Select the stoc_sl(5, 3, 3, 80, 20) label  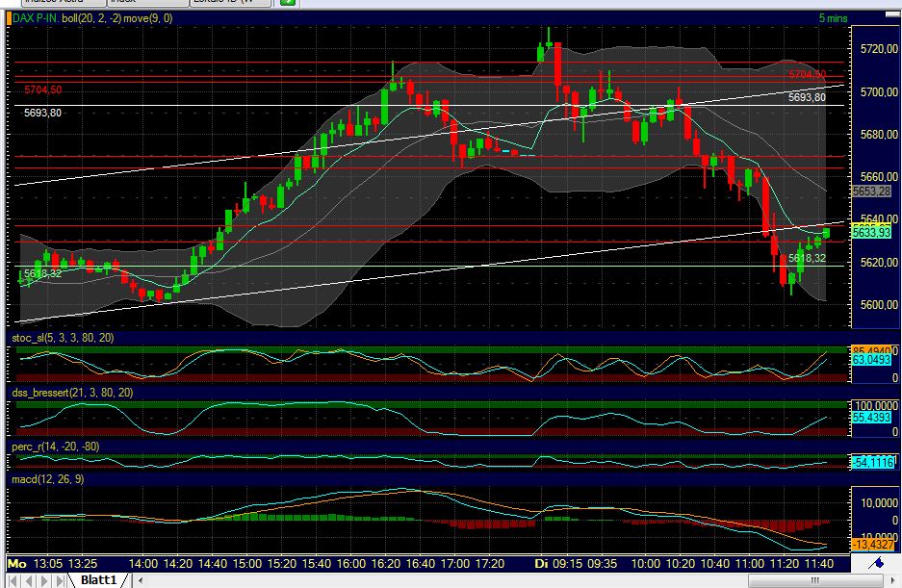click(63, 338)
